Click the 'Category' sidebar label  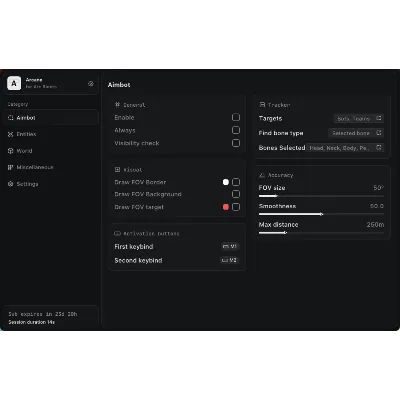point(18,104)
